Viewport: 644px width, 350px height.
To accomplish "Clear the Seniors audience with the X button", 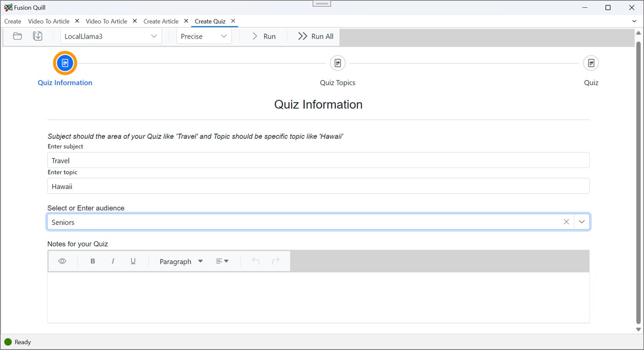I will pyautogui.click(x=566, y=222).
